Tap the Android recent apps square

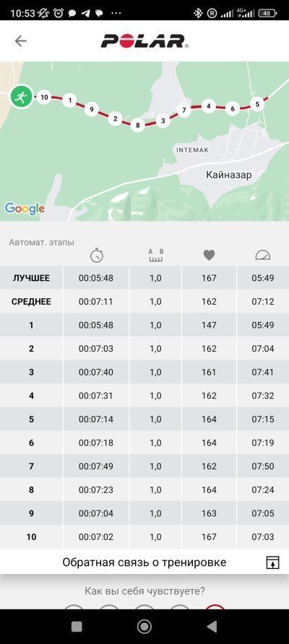tap(77, 626)
